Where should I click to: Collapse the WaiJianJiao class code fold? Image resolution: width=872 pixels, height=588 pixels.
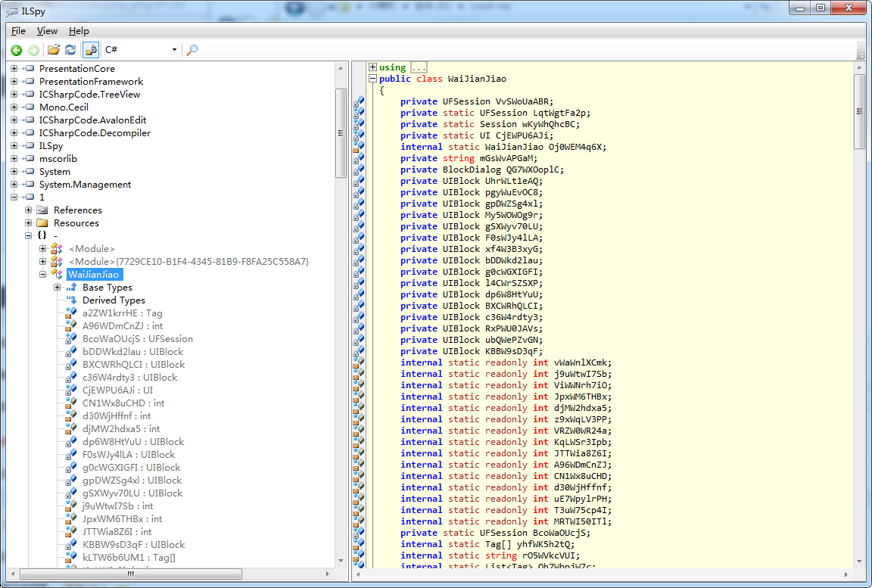tap(372, 79)
